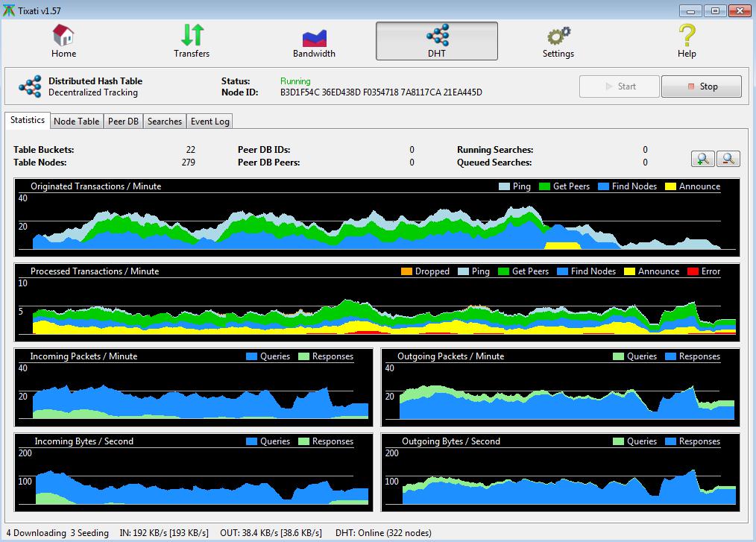Click the Distributed Hash Table network icon
Screen dimensions: 756x542
[x=30, y=86]
